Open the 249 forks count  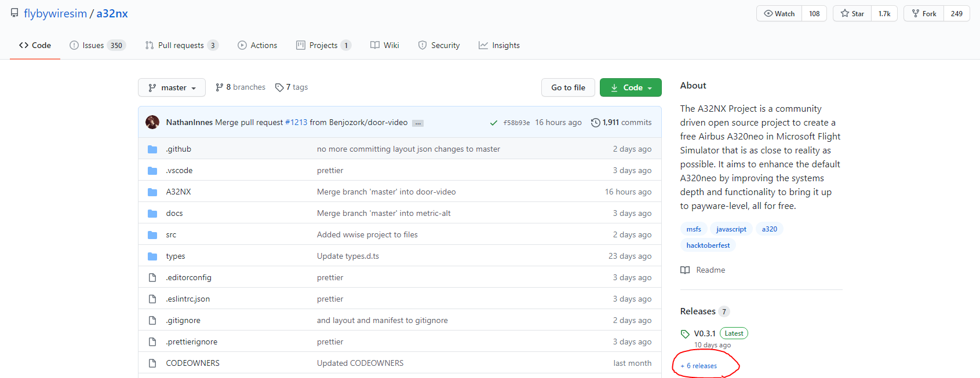[957, 13]
